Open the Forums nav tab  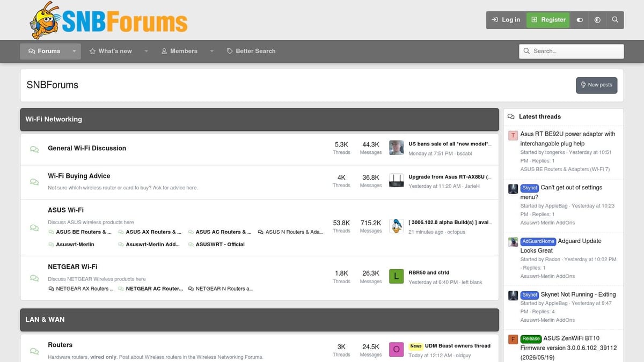click(44, 51)
